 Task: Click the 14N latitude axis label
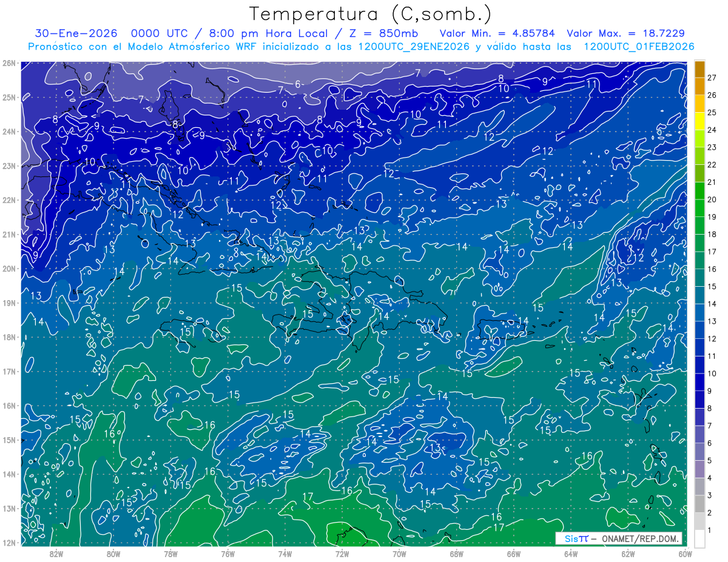click(8, 474)
